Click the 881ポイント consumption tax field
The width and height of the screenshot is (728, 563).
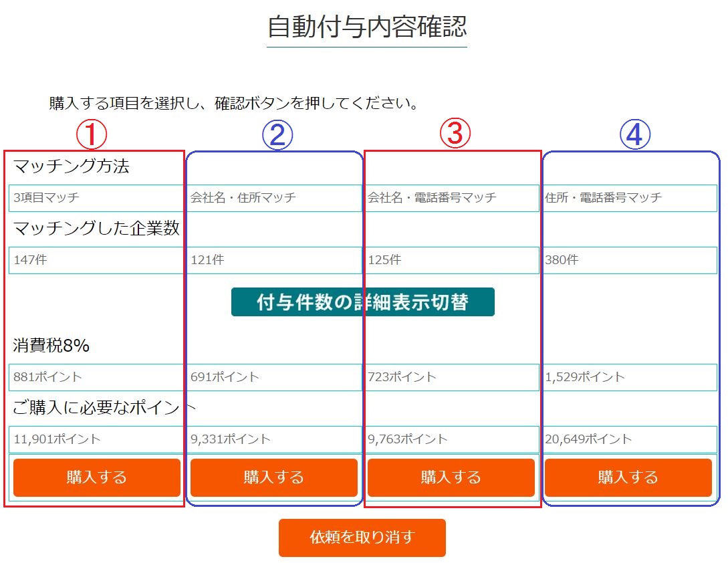point(96,377)
